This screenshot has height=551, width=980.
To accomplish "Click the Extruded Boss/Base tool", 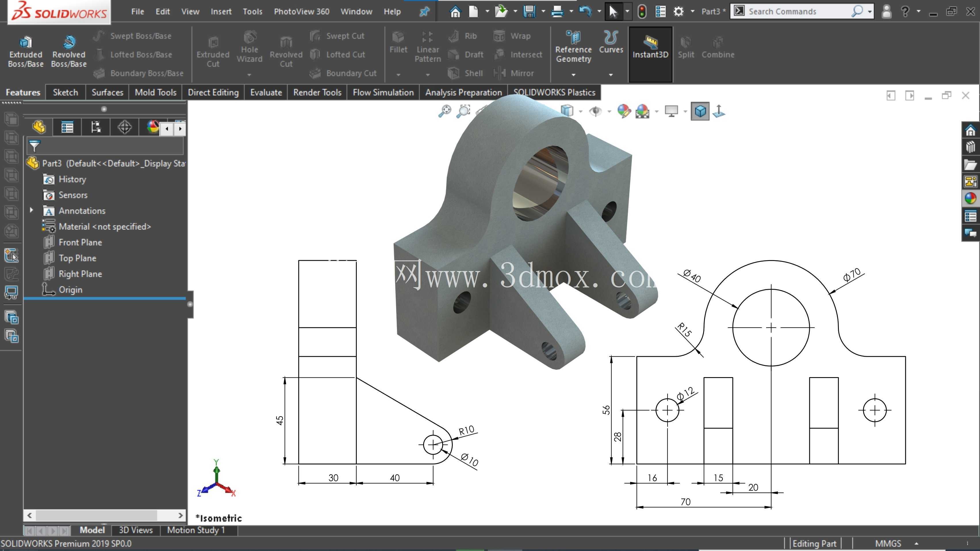I will [x=26, y=52].
